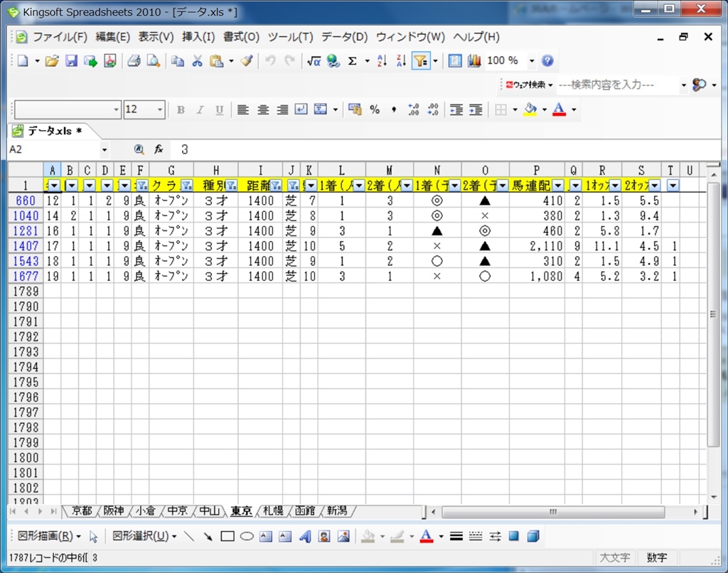Screen dimensions: 728x573
Task: Expand the Name Box dropdown for A2
Action: pyautogui.click(x=105, y=150)
